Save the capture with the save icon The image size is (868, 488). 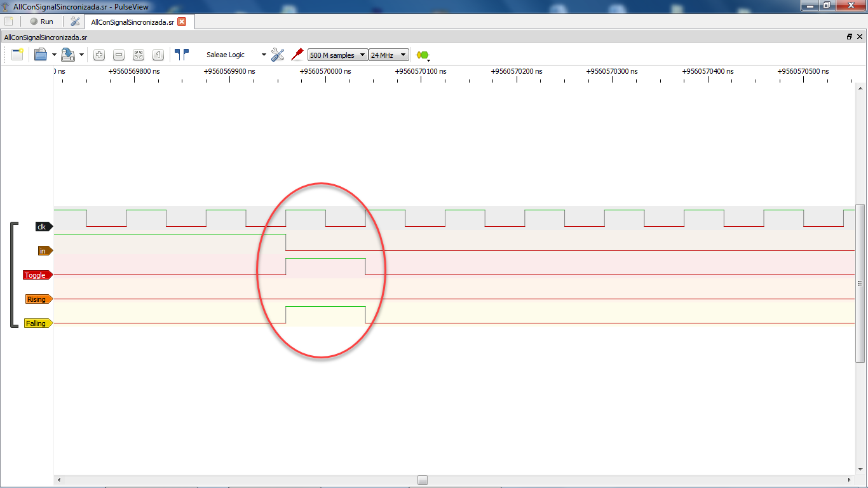(x=68, y=55)
